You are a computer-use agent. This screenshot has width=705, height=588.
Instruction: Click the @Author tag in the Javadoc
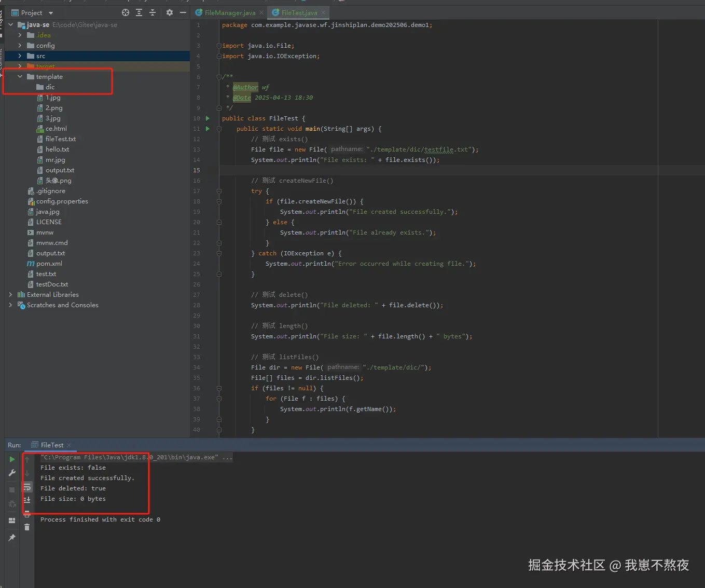245,87
